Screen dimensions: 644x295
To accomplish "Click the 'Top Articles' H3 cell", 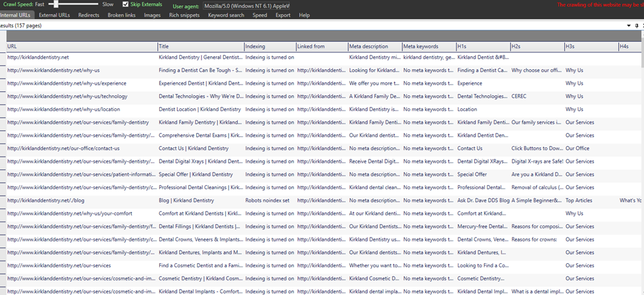I will 579,200.
